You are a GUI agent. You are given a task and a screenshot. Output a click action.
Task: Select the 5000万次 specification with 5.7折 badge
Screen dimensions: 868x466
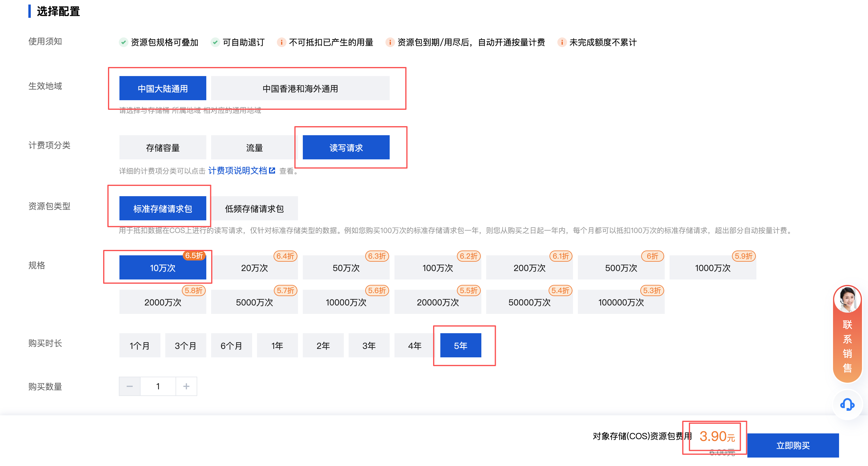(254, 302)
